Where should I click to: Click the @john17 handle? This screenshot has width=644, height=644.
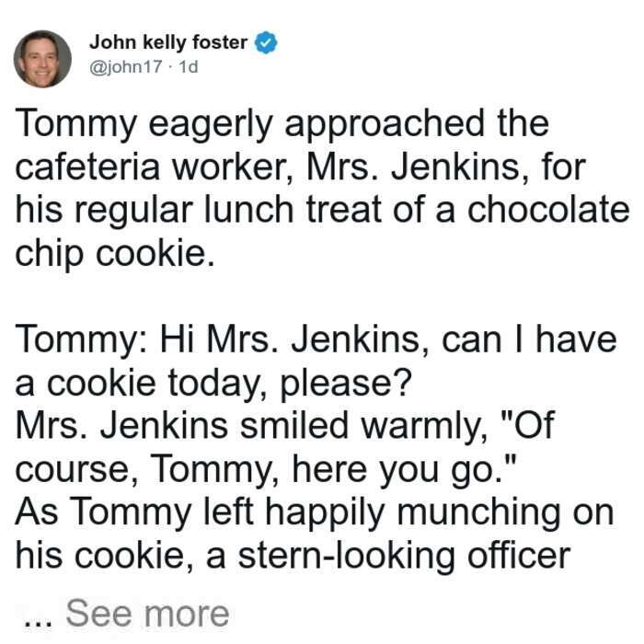pos(126,66)
